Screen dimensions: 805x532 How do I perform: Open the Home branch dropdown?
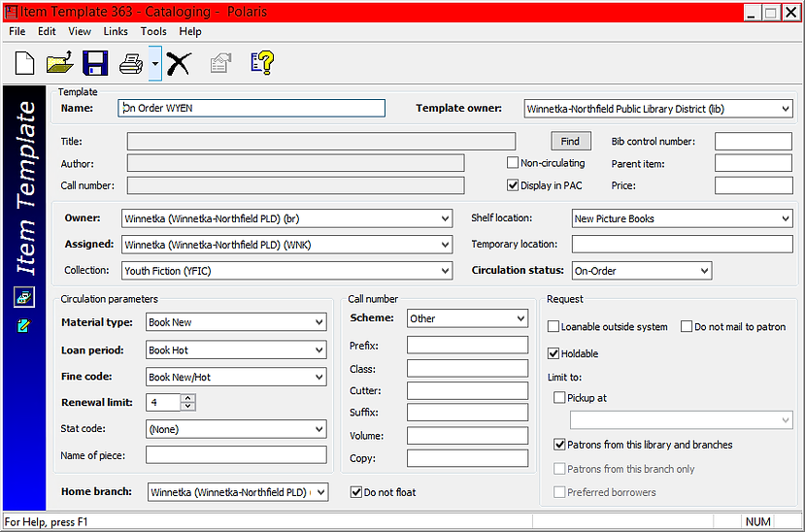pos(320,492)
